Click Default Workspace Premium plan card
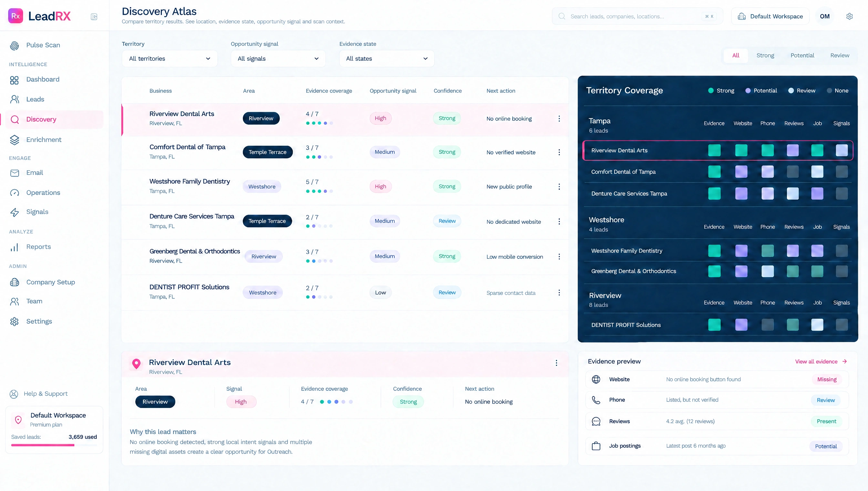The image size is (868, 491). [54, 430]
